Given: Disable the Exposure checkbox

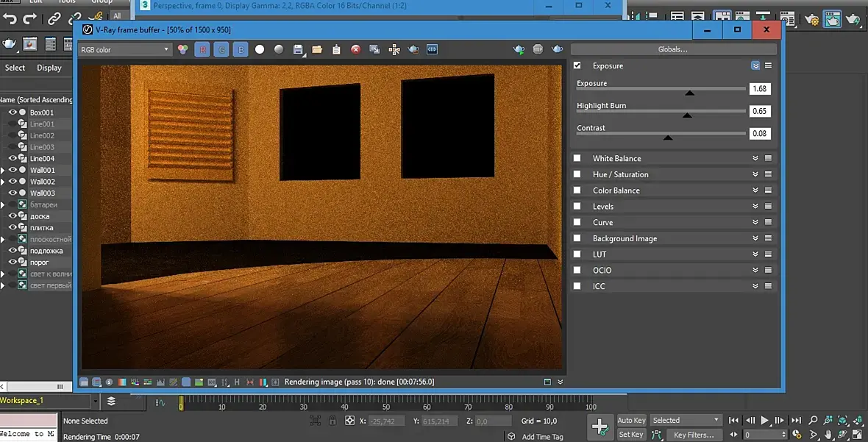Looking at the screenshot, I should tap(577, 65).
